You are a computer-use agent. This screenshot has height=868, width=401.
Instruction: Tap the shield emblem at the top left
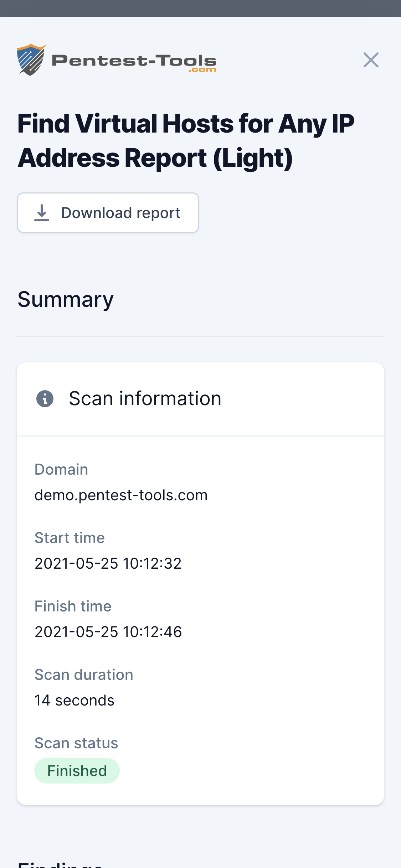[31, 60]
